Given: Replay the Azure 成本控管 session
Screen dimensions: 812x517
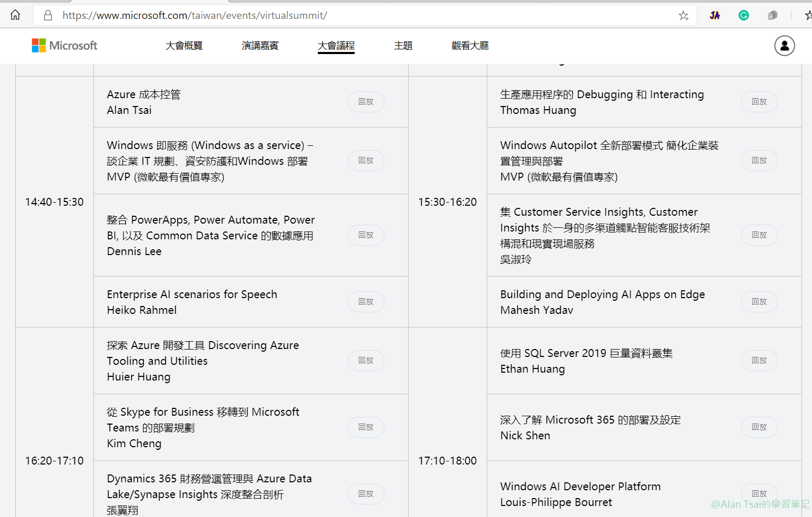Looking at the screenshot, I should 366,102.
